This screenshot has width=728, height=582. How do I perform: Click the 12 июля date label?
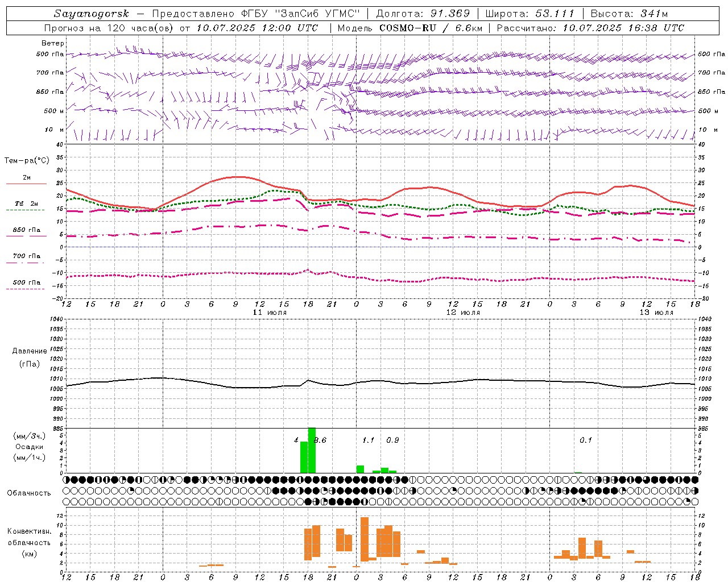tap(463, 313)
